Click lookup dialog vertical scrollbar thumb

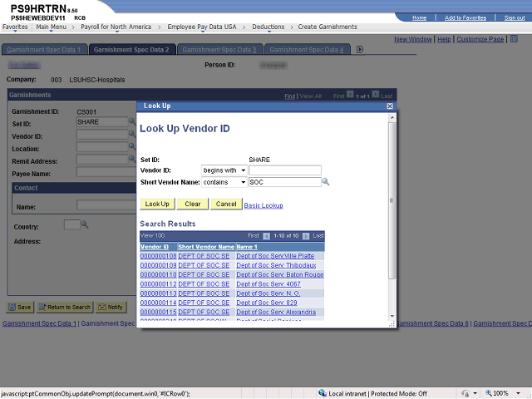(392, 200)
